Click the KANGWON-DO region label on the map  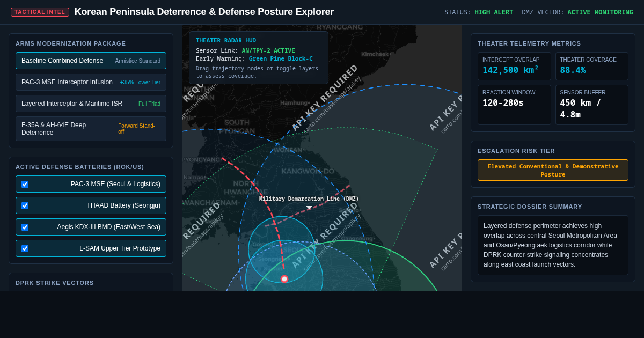point(308,171)
